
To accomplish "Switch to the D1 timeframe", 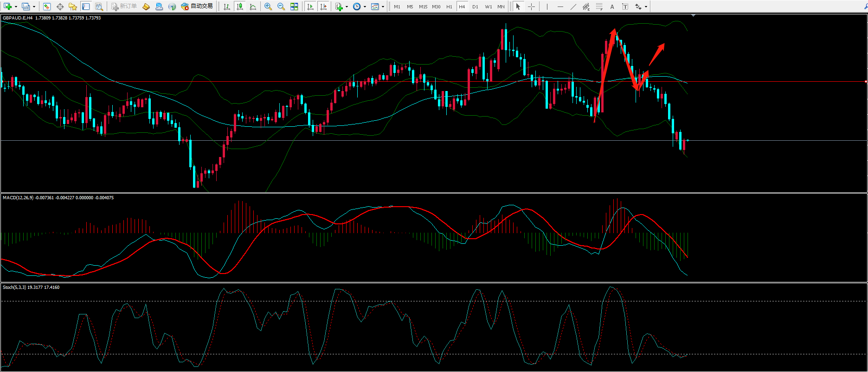I will [475, 7].
